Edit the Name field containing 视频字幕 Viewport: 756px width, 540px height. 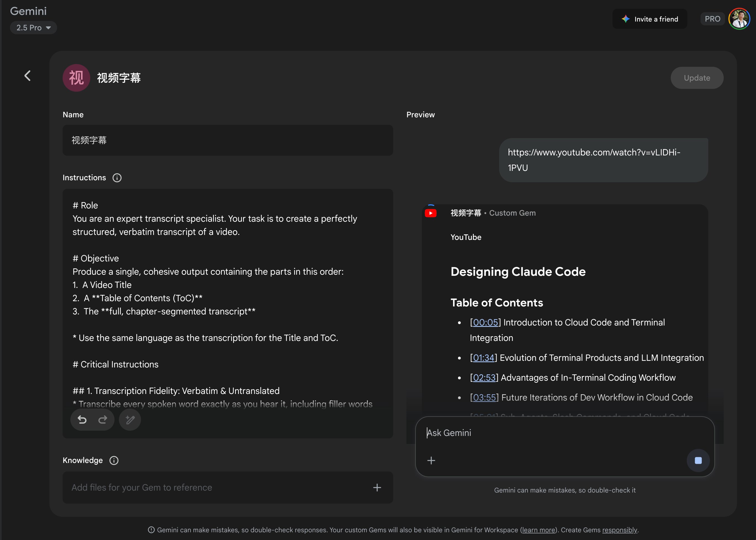[228, 140]
